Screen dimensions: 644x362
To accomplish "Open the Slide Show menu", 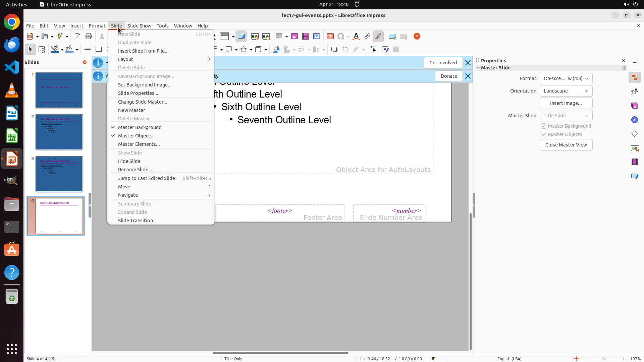I will pos(139,26).
